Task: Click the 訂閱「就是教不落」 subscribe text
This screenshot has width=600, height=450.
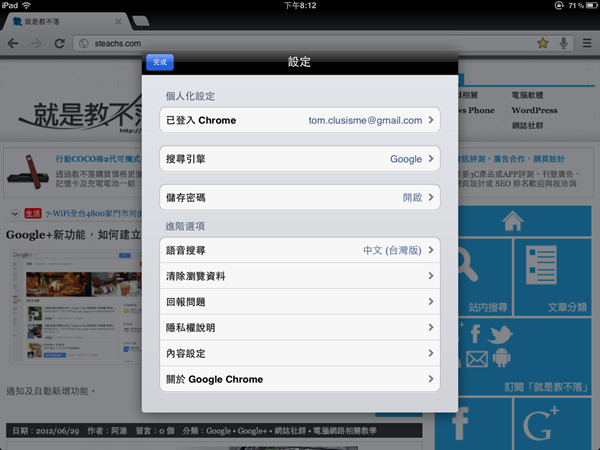Action: [x=546, y=387]
